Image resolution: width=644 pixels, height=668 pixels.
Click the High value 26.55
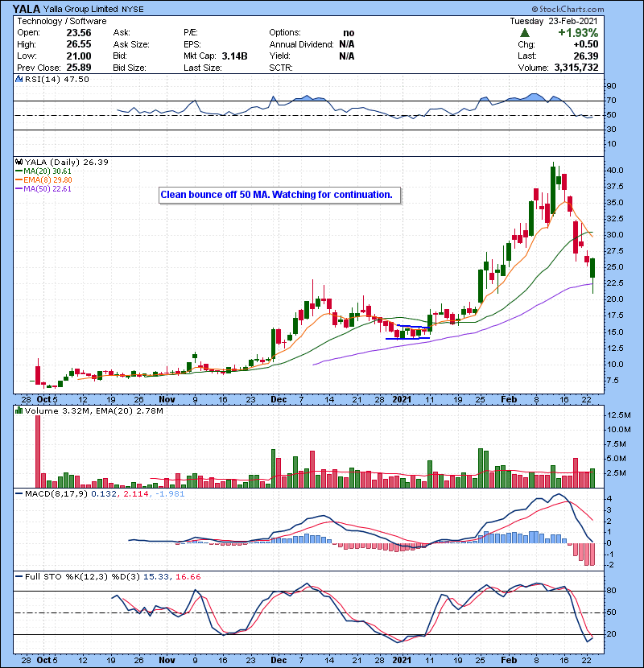tap(79, 44)
